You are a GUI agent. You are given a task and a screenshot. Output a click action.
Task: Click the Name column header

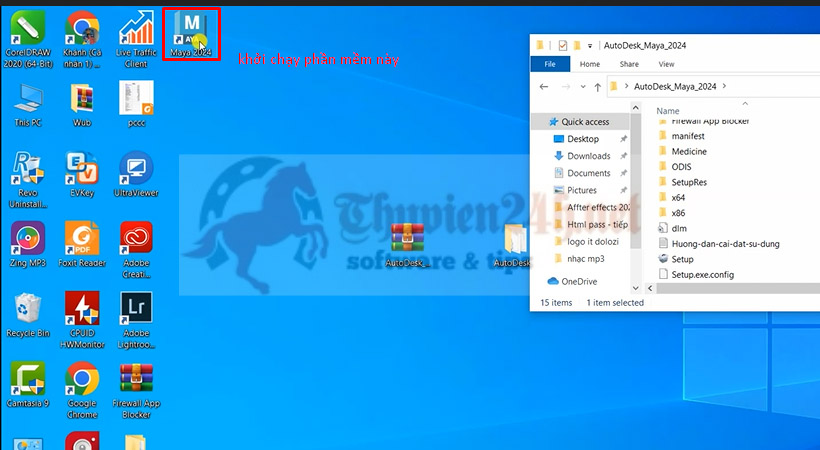[668, 111]
